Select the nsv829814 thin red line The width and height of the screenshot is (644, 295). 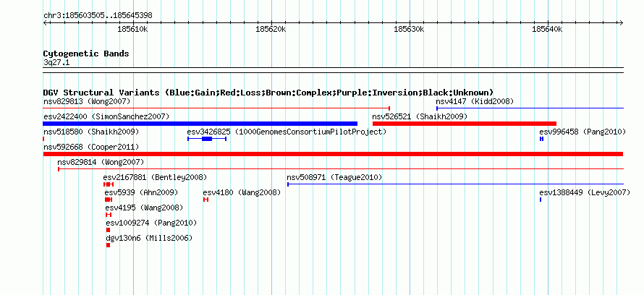(341, 168)
